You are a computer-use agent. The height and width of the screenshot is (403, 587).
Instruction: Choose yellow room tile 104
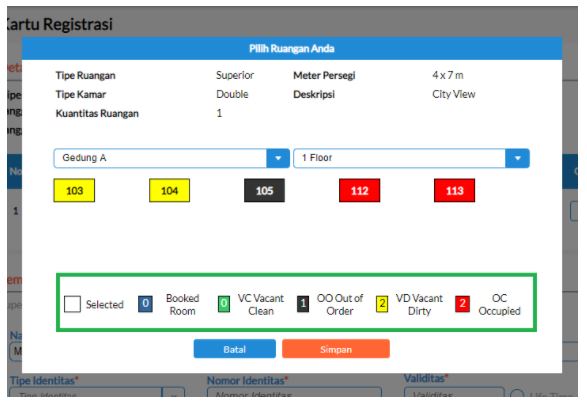[x=169, y=190]
